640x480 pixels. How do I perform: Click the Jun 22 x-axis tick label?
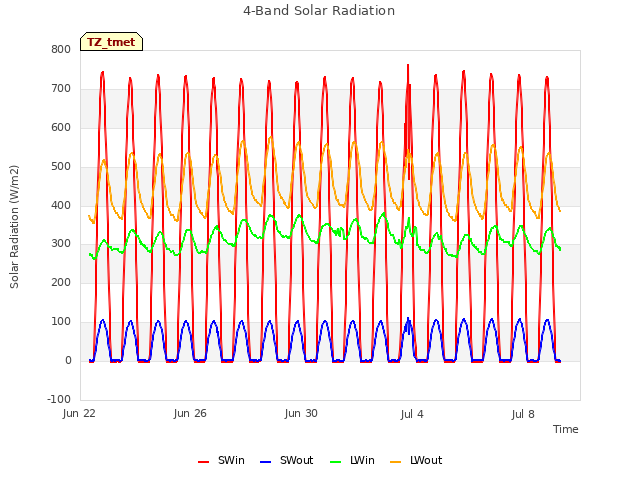(x=79, y=413)
